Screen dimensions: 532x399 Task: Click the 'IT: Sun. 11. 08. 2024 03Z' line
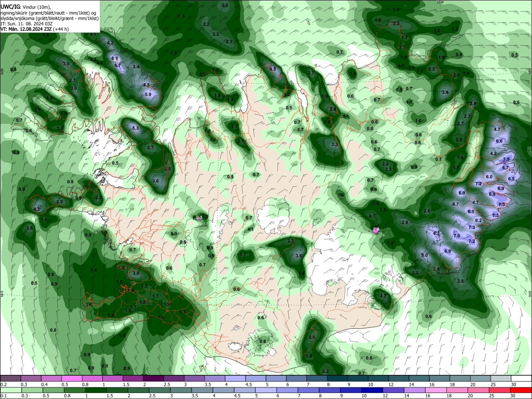[27, 24]
